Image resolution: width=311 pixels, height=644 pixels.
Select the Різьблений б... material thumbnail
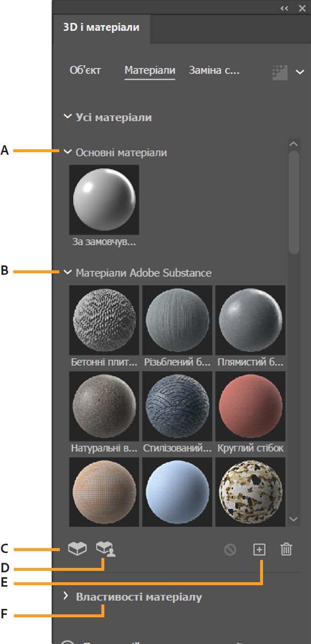coord(177,320)
